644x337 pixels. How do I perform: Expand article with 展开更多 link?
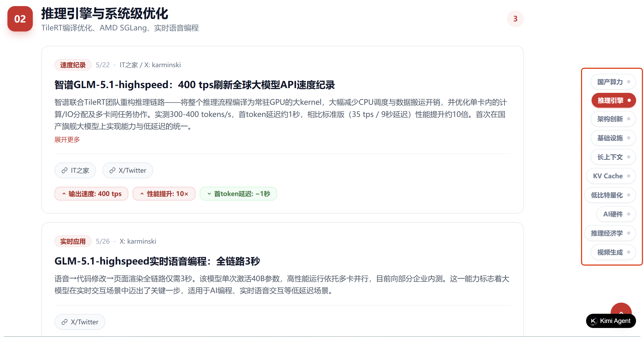(x=67, y=139)
